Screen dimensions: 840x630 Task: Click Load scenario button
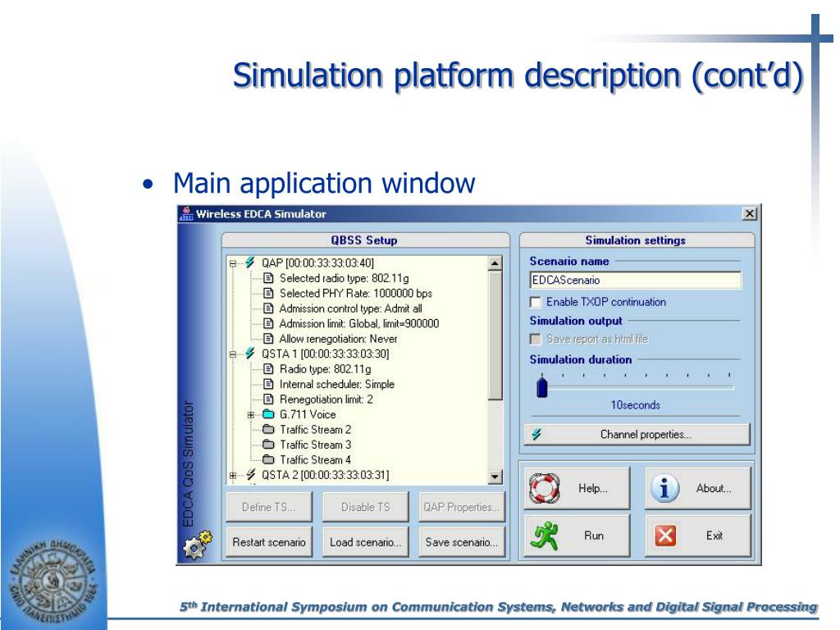pos(365,542)
